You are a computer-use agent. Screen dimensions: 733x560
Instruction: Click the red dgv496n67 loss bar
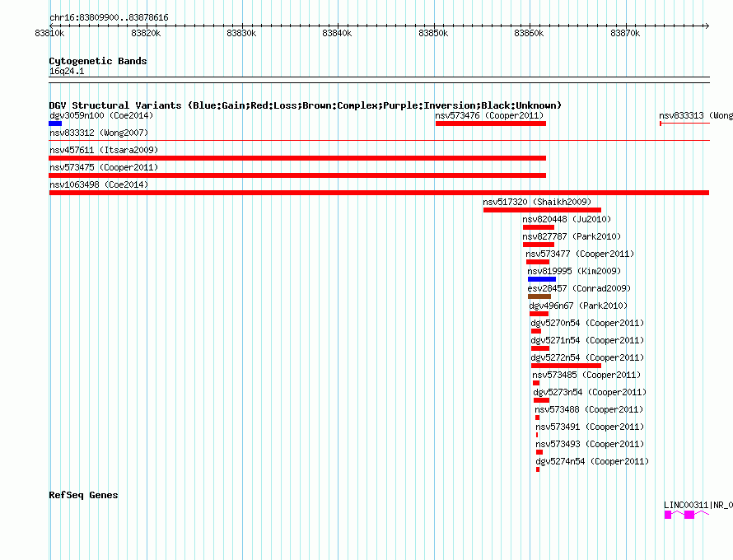point(539,314)
